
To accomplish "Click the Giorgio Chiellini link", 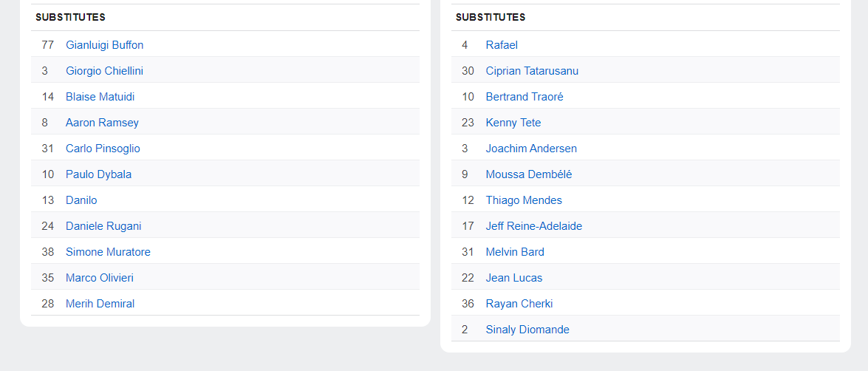I will (x=104, y=71).
